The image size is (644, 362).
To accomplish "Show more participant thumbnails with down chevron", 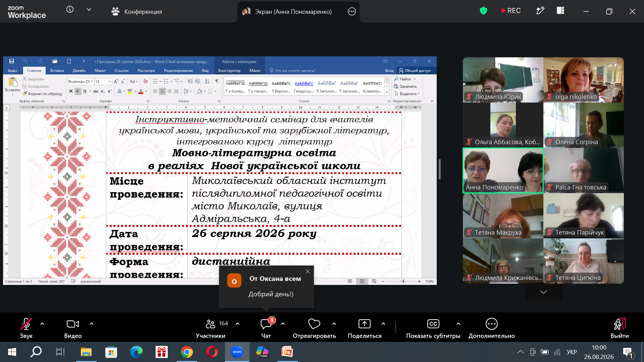I will click(543, 292).
